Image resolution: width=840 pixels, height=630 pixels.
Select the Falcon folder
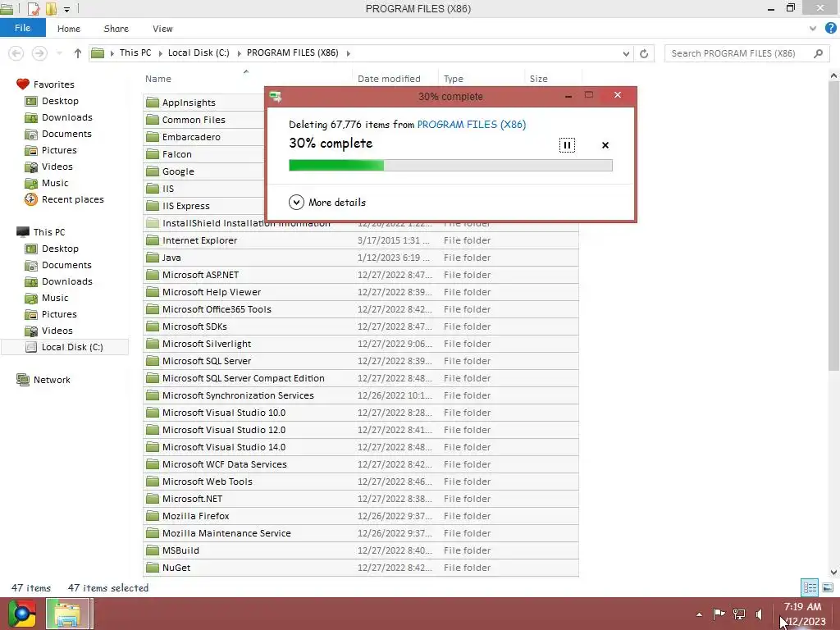click(x=177, y=153)
